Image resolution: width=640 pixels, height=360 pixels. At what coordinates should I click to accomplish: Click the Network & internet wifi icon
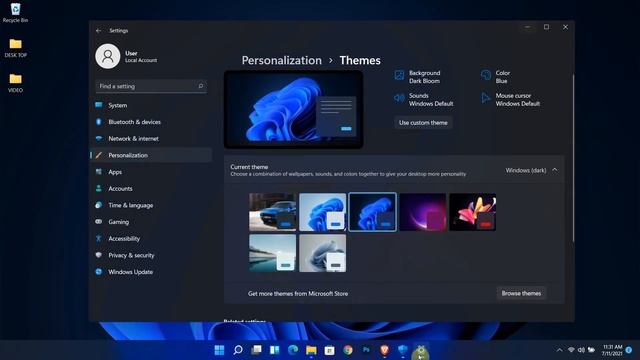(x=98, y=138)
